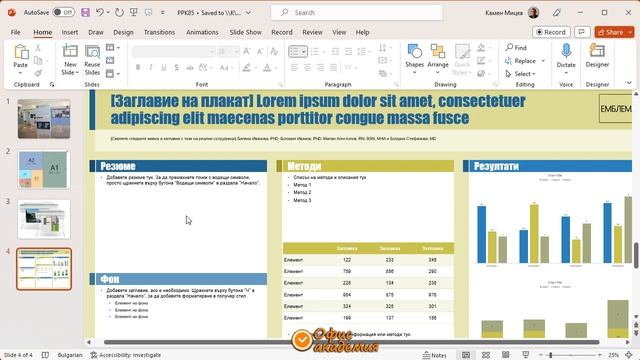
Task: Click the Find magnifier button
Action: (x=516, y=48)
